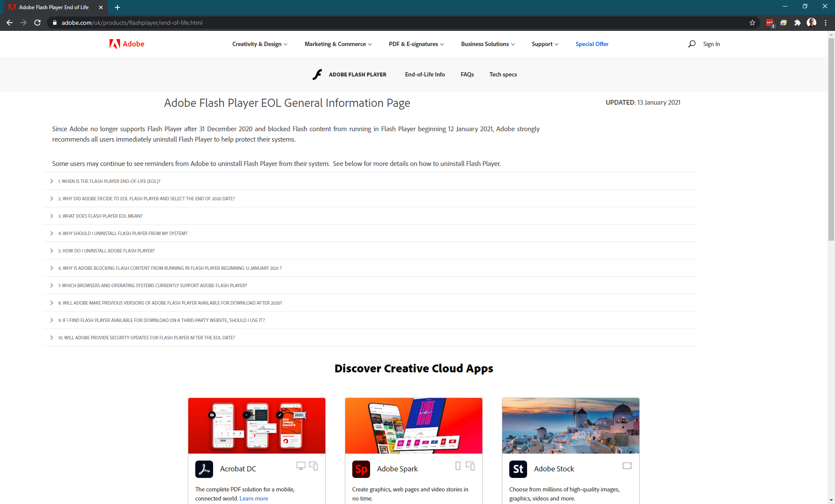Click Sign In button on Adobe site
The width and height of the screenshot is (835, 504).
711,43
